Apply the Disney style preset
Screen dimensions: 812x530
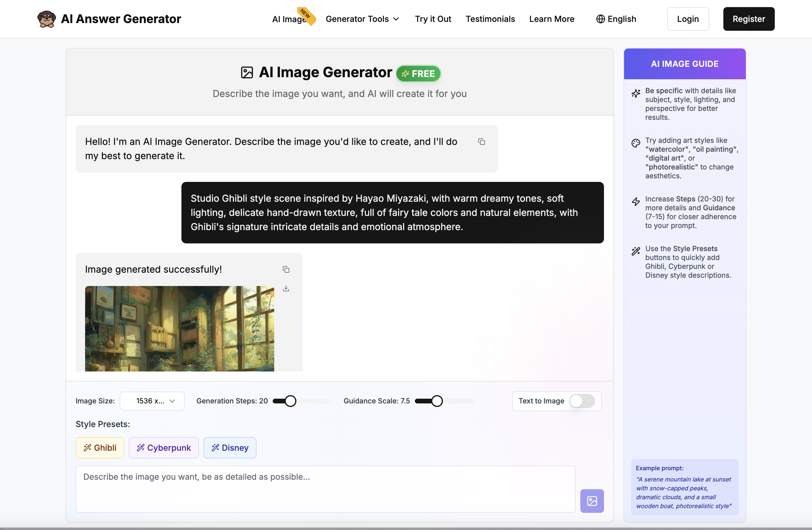pos(230,448)
